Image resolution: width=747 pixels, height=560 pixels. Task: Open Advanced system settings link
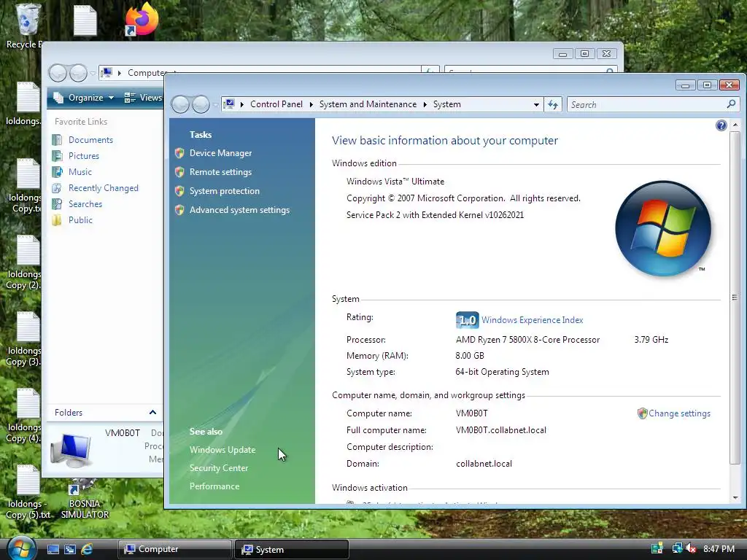[239, 210]
